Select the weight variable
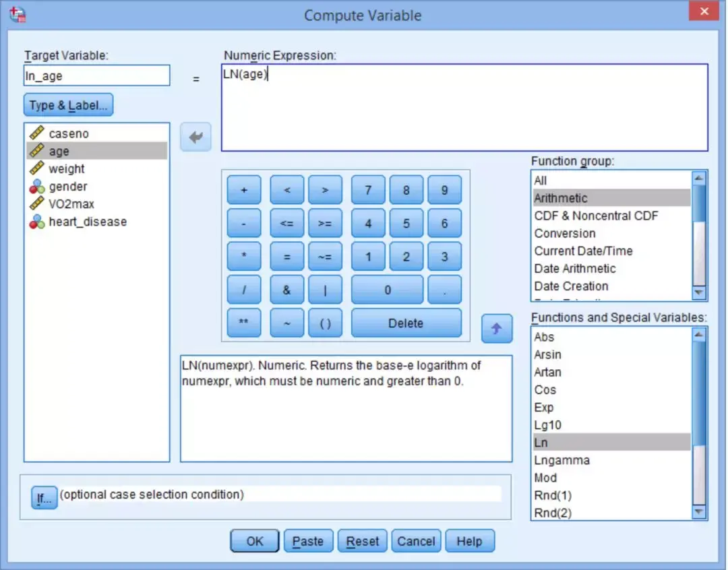 click(97, 168)
